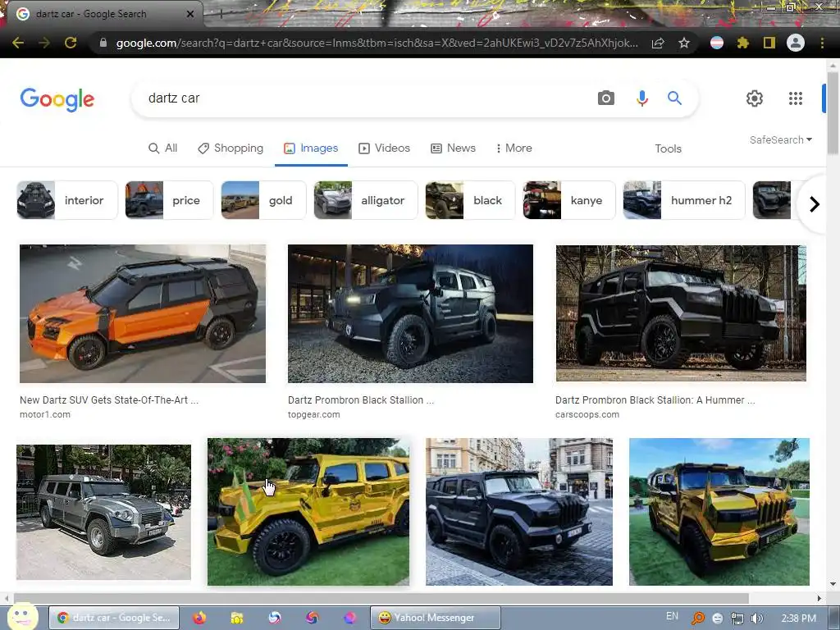Open the orange Dartz SUV image
The height and width of the screenshot is (630, 840).
pyautogui.click(x=143, y=313)
